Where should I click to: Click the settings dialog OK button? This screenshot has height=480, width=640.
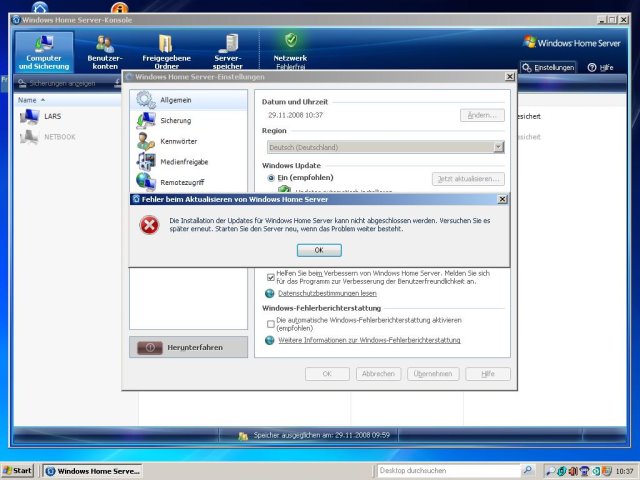coord(327,373)
